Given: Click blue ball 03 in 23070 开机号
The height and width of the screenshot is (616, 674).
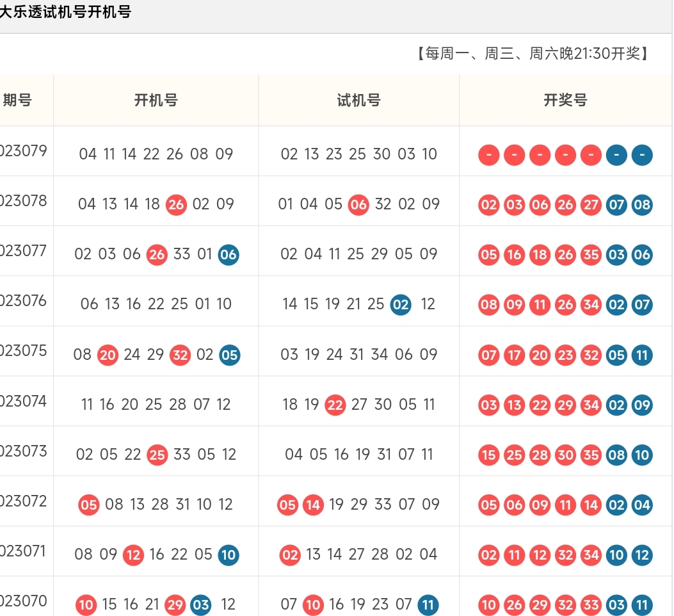Looking at the screenshot, I should pyautogui.click(x=201, y=605).
